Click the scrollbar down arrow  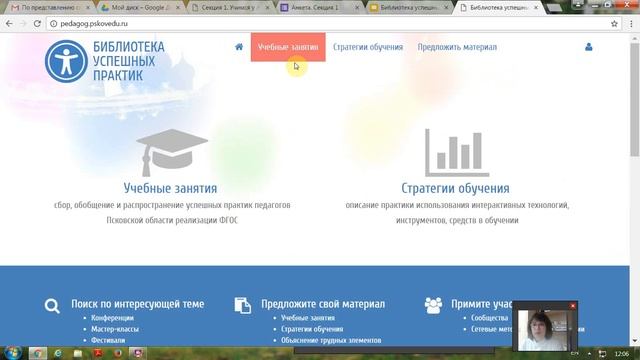click(x=634, y=341)
